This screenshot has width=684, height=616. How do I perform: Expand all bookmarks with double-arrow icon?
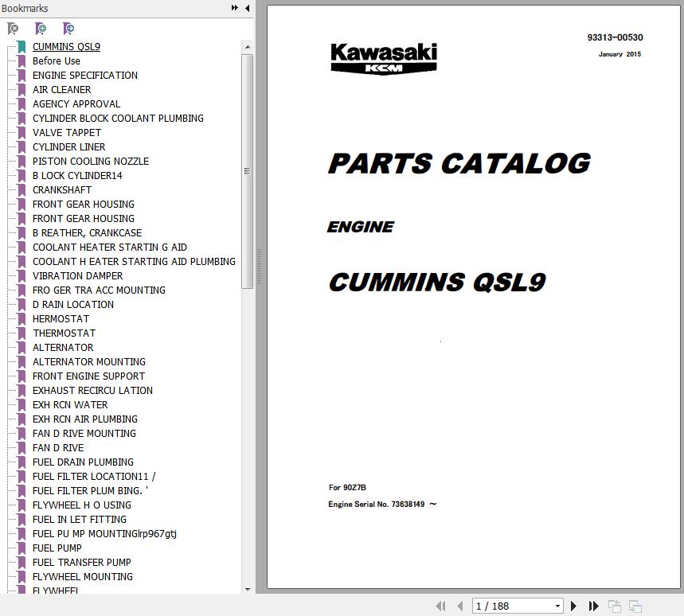point(235,8)
